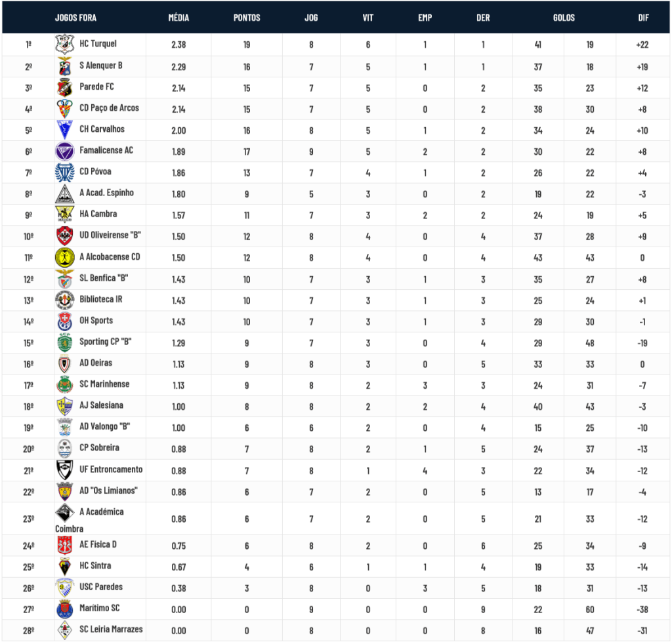672x644 pixels.
Task: Click the SC Leiria Marrazes name
Action: 111,630
